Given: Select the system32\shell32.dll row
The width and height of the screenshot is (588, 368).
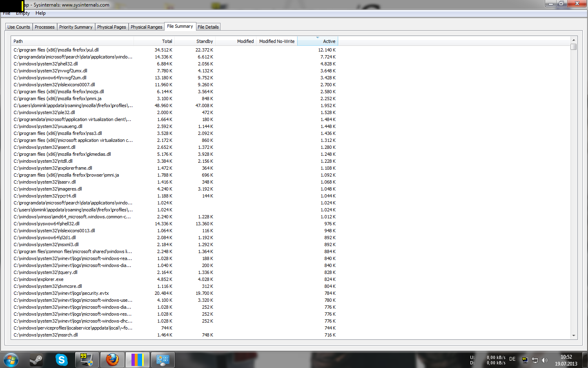Looking at the screenshot, I should point(175,64).
